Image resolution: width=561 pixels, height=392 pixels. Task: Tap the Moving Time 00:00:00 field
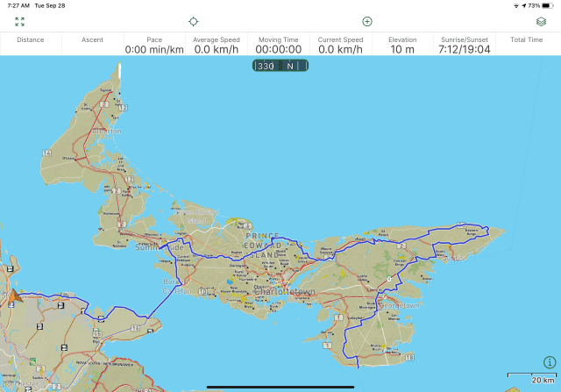(279, 45)
